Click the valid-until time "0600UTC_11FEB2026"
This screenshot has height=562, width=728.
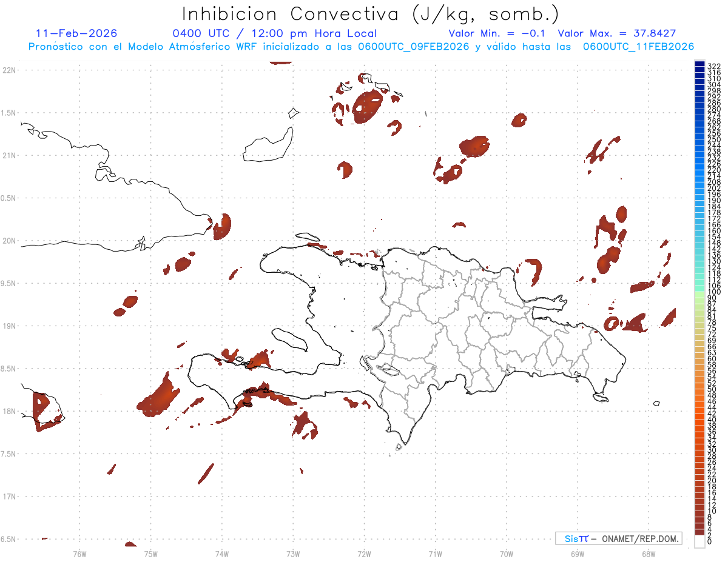point(638,47)
